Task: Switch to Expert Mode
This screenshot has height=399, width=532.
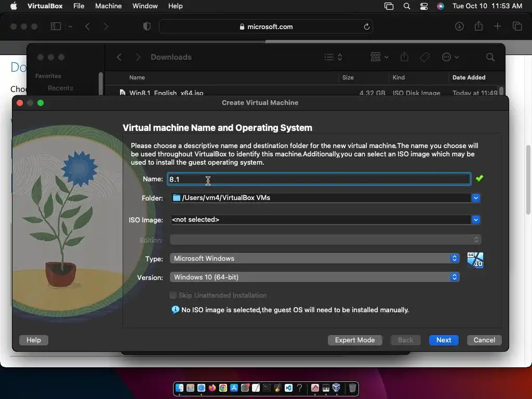Action: pyautogui.click(x=355, y=340)
